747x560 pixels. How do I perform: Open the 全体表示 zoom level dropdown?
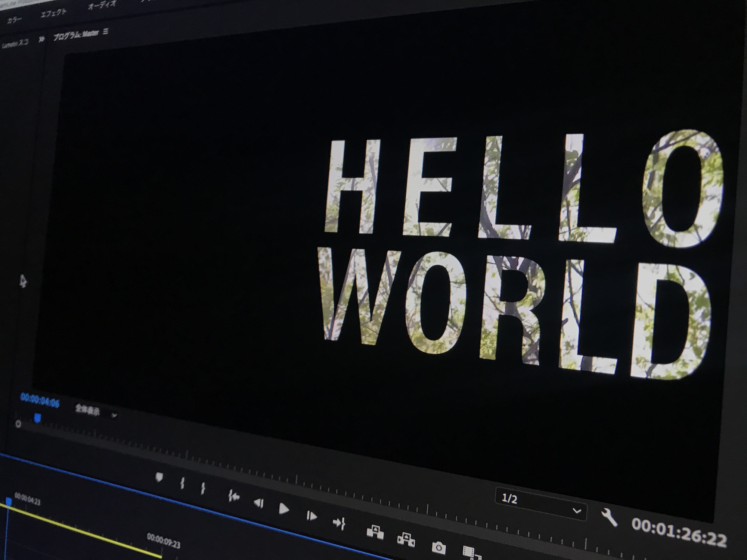[x=96, y=412]
